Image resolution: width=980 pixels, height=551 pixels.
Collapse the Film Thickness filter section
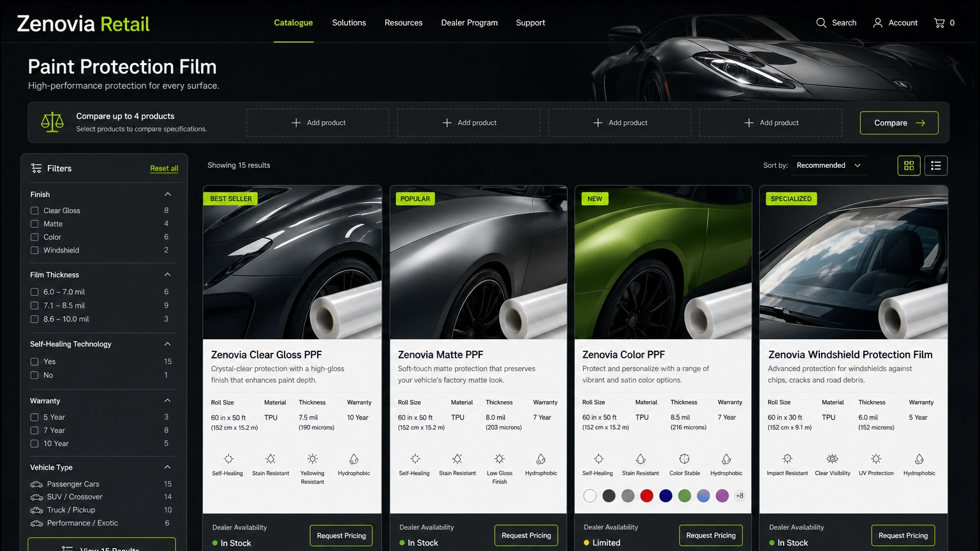[x=168, y=274]
